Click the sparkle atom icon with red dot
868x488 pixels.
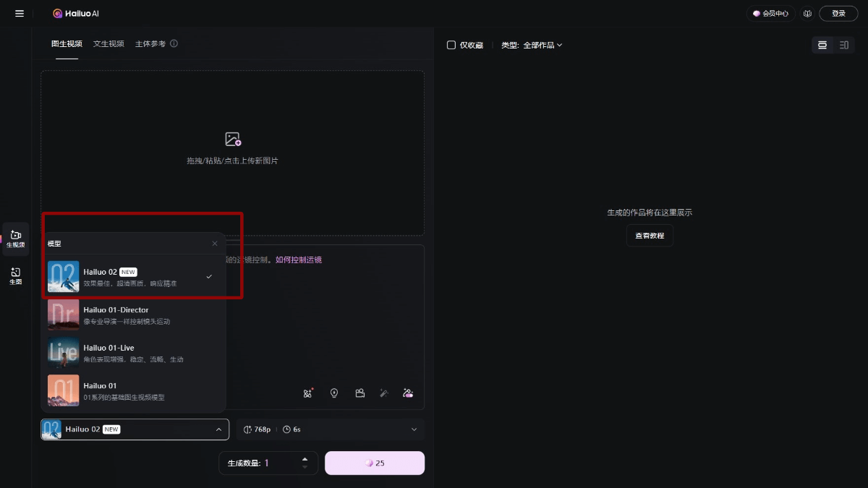tap(308, 393)
